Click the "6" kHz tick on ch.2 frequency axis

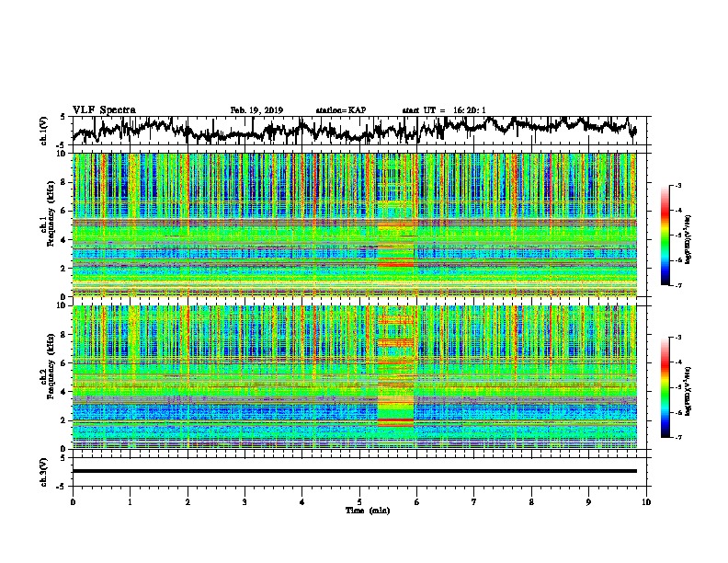tap(65, 363)
